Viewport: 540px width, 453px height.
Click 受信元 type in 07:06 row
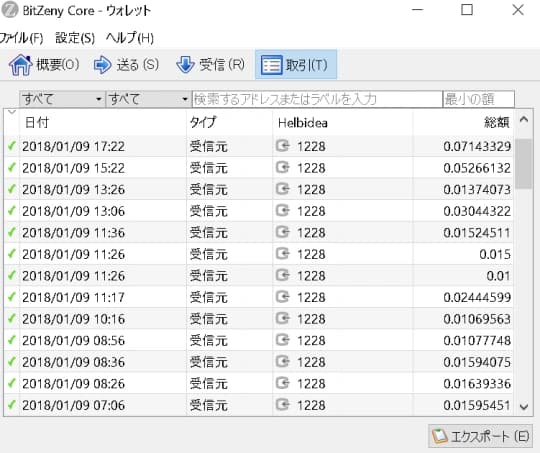click(209, 405)
